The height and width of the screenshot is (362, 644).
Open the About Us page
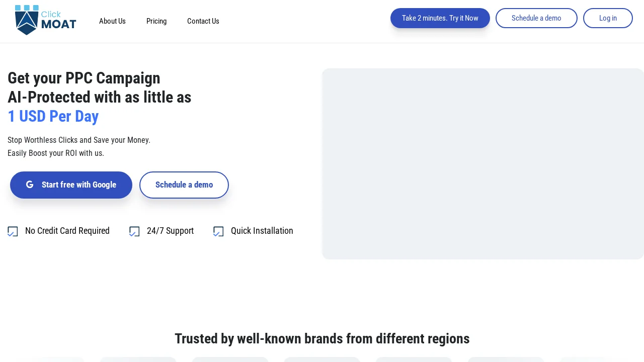(x=112, y=21)
